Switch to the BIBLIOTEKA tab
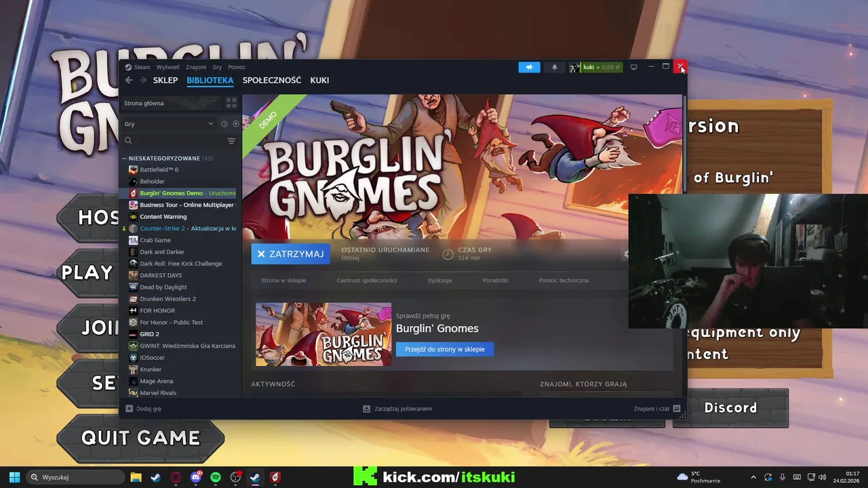The width and height of the screenshot is (868, 488). 210,80
